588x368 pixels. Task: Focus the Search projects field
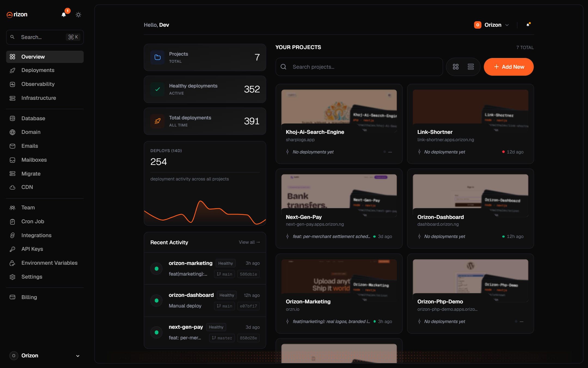[359, 67]
